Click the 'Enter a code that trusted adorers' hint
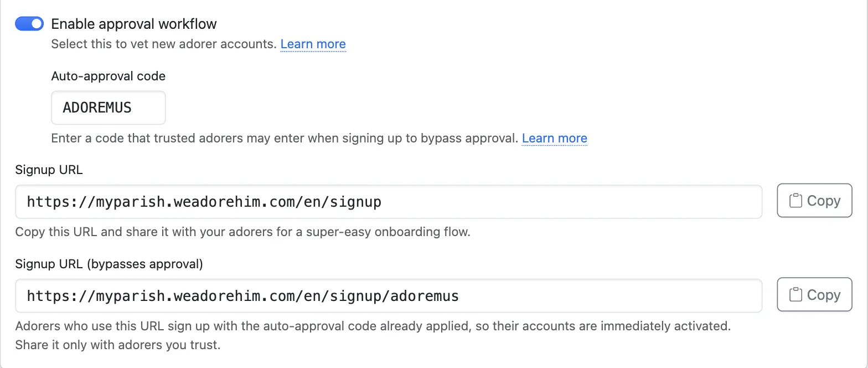The height and width of the screenshot is (368, 868). coord(285,138)
